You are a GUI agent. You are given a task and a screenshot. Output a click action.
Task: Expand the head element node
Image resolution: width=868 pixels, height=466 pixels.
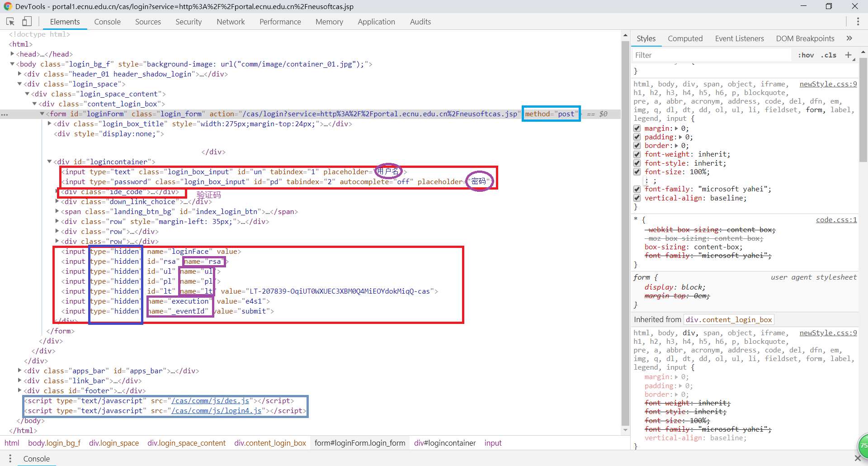point(12,54)
